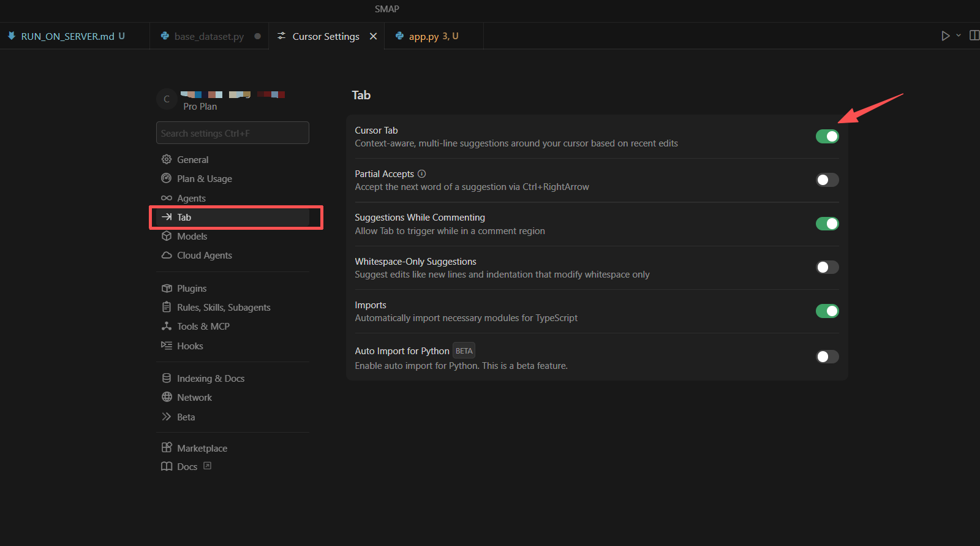The width and height of the screenshot is (980, 546).
Task: Click the Agents infinity icon
Action: tap(166, 198)
